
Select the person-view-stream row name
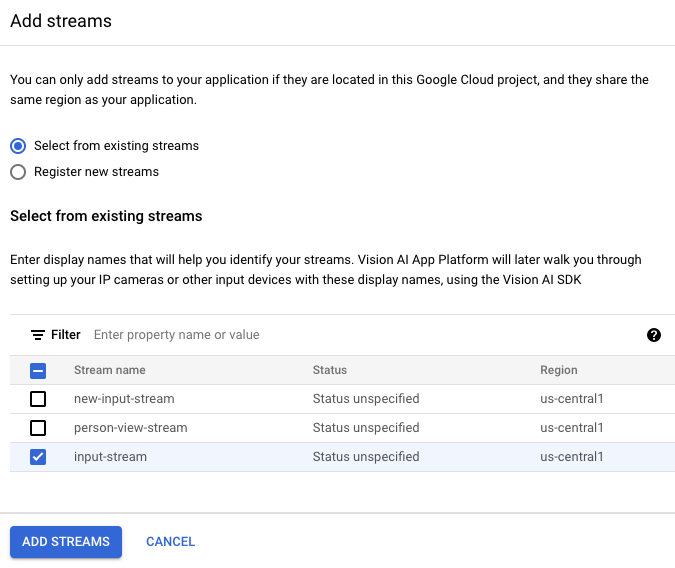point(130,428)
